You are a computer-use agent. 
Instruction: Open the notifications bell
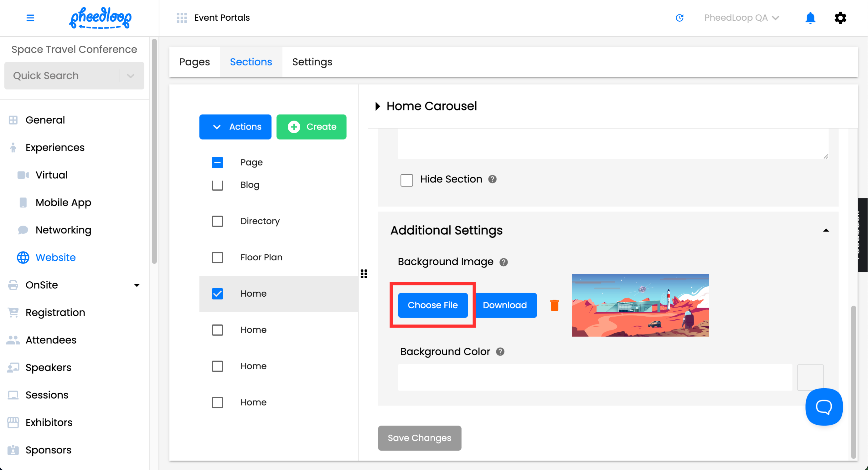pyautogui.click(x=810, y=18)
